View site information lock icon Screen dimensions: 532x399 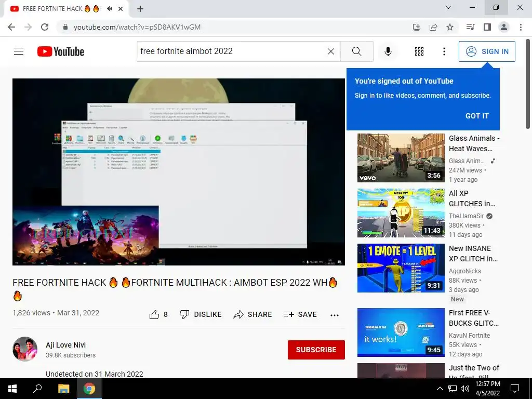click(65, 27)
